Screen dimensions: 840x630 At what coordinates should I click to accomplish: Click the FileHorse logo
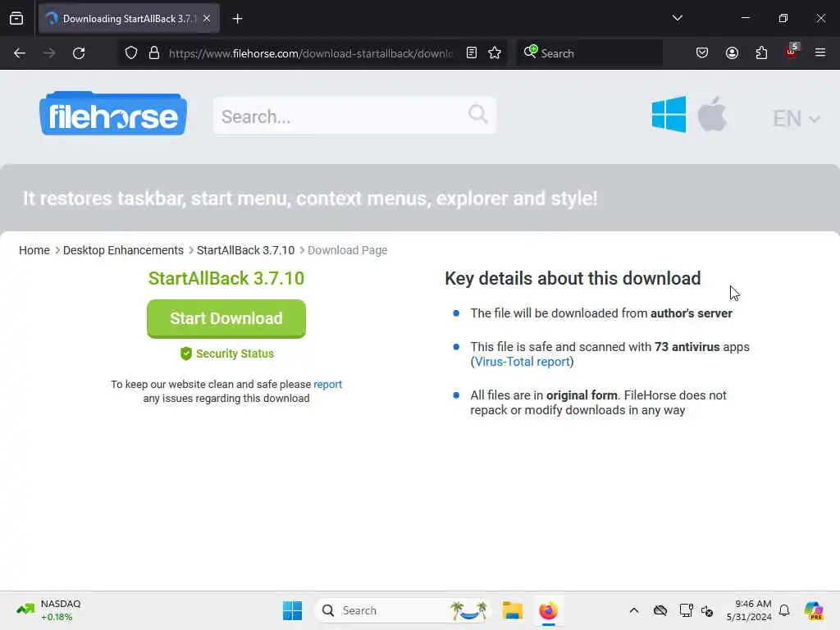pyautogui.click(x=113, y=113)
